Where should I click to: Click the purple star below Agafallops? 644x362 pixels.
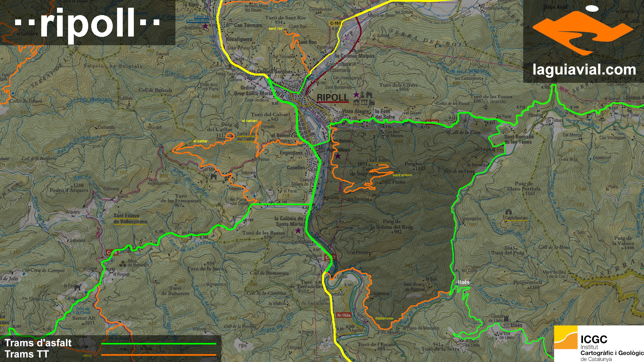coord(338,156)
